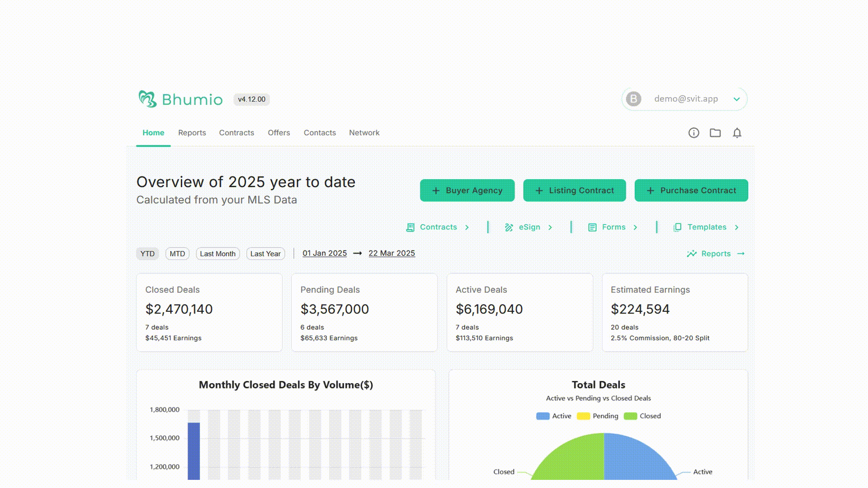Open notifications via the bell icon
The width and height of the screenshot is (868, 488).
tap(737, 132)
